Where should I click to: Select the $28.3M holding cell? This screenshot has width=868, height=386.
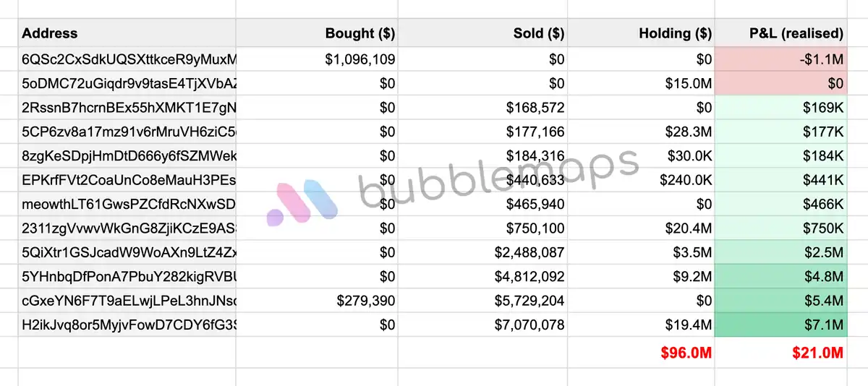(x=642, y=132)
